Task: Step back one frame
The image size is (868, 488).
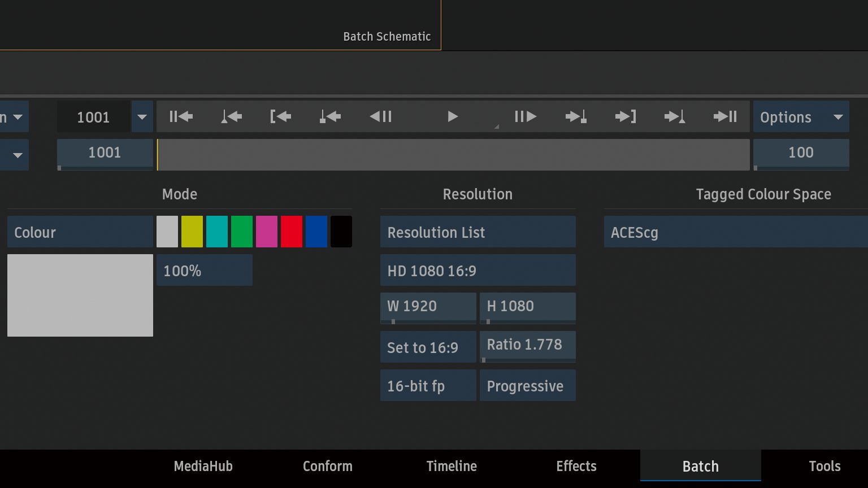Action: (381, 117)
